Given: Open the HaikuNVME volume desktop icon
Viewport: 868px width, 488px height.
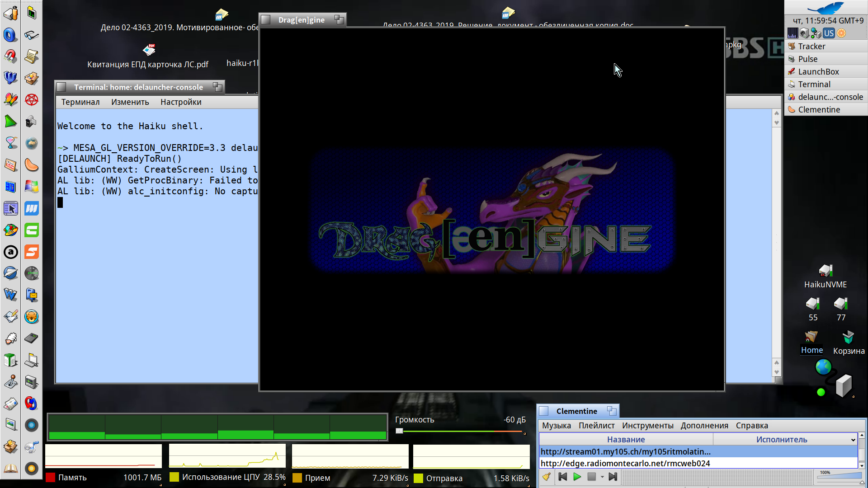Looking at the screenshot, I should pyautogui.click(x=826, y=277).
